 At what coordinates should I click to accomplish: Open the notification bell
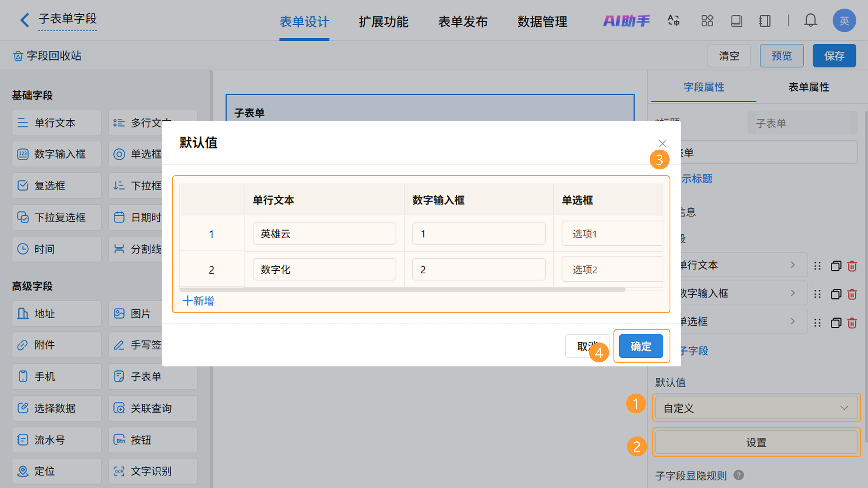click(x=810, y=21)
